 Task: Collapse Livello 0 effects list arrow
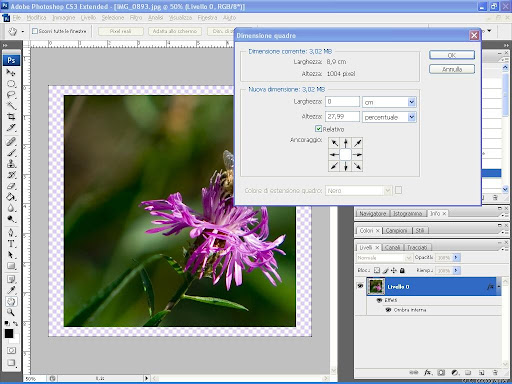point(499,287)
